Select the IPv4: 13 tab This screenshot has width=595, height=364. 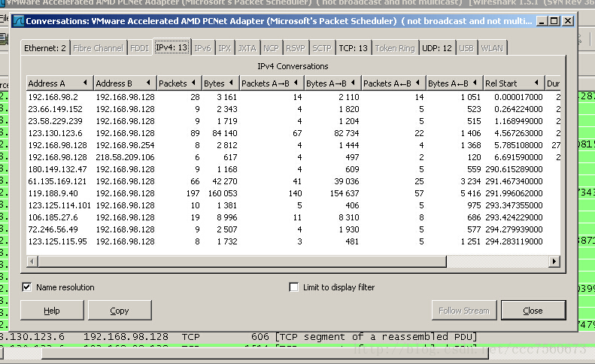[172, 47]
